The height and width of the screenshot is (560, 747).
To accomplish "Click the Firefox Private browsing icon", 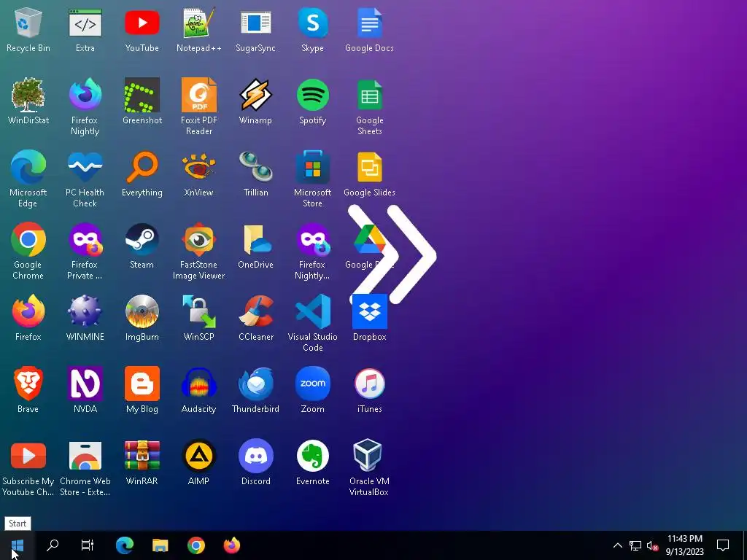I will (85, 239).
